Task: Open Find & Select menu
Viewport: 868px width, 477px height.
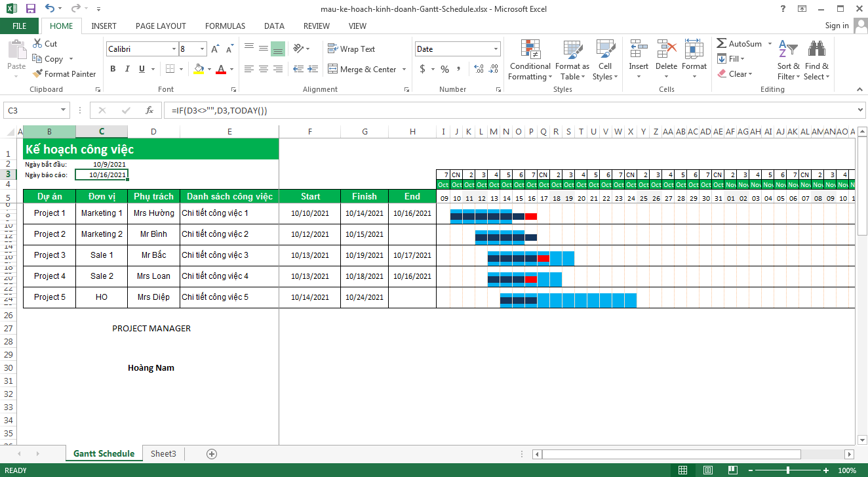Action: tap(817, 60)
